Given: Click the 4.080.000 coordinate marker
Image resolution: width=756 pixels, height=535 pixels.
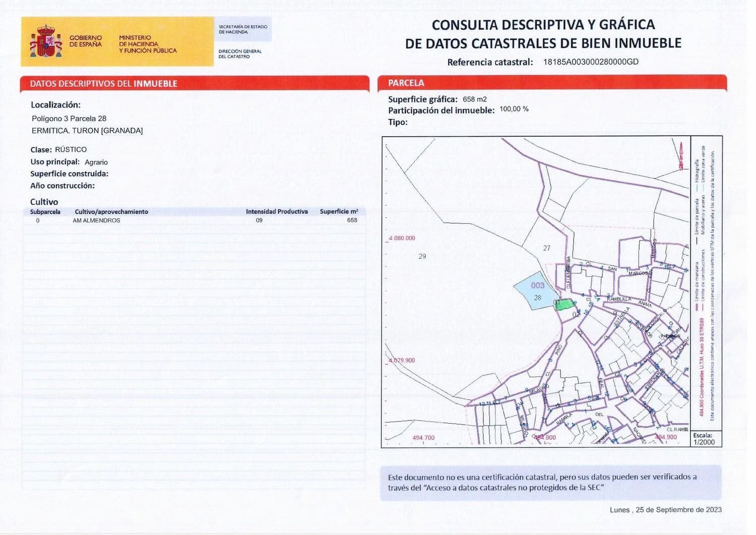Looking at the screenshot, I should click(x=403, y=237).
